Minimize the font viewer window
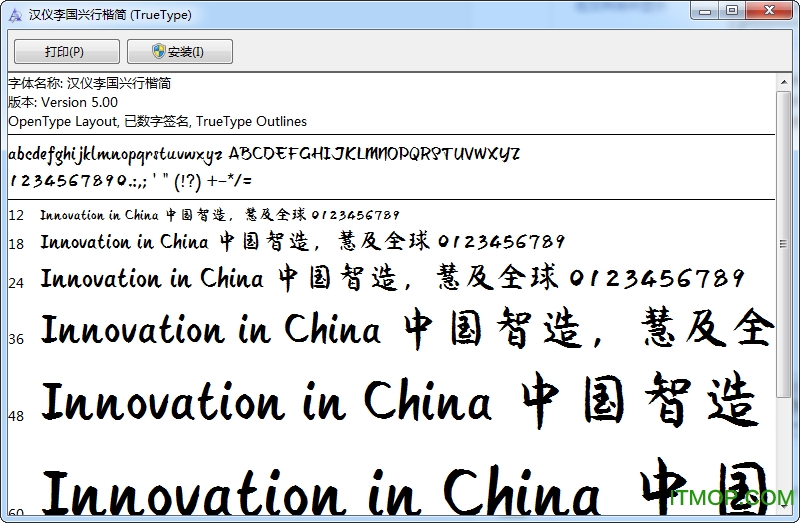The image size is (800, 523). [x=705, y=11]
